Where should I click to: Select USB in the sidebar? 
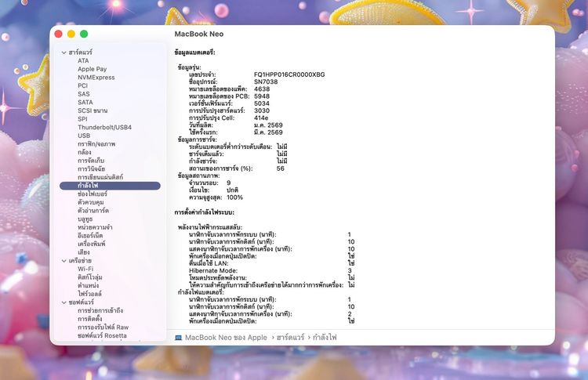pyautogui.click(x=84, y=136)
